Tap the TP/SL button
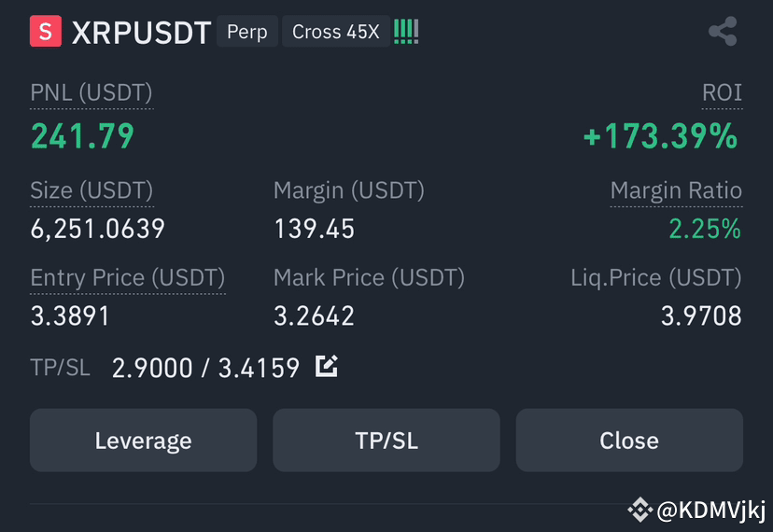Screen dimensions: 773x532 tap(386, 440)
